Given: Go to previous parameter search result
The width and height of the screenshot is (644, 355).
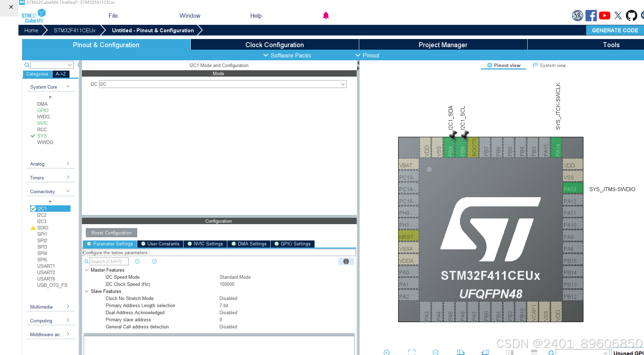Looking at the screenshot, I should tap(137, 261).
